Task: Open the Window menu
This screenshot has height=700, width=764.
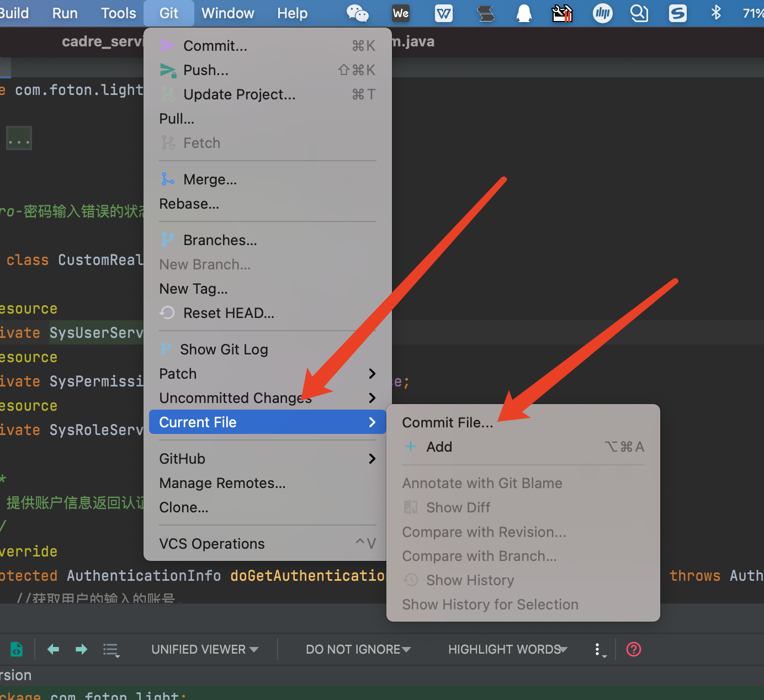Action: [x=227, y=13]
